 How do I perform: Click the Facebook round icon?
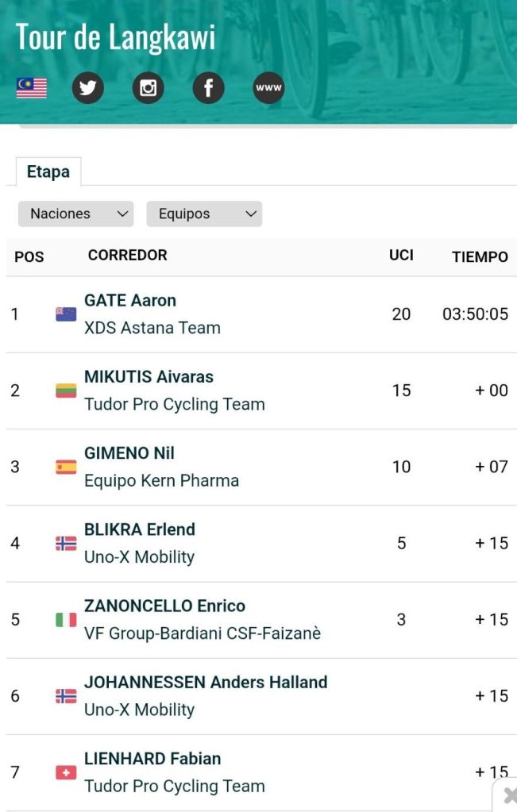click(x=208, y=88)
